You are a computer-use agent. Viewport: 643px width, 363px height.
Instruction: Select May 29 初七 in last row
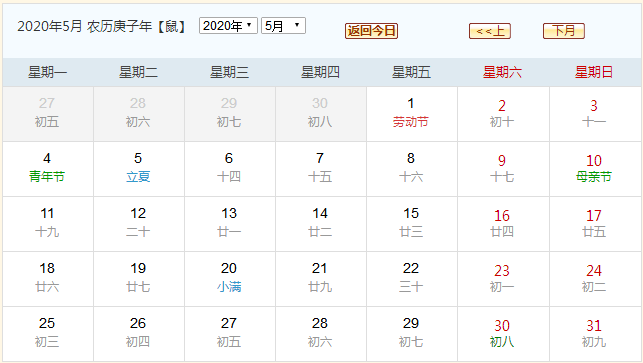tap(412, 334)
